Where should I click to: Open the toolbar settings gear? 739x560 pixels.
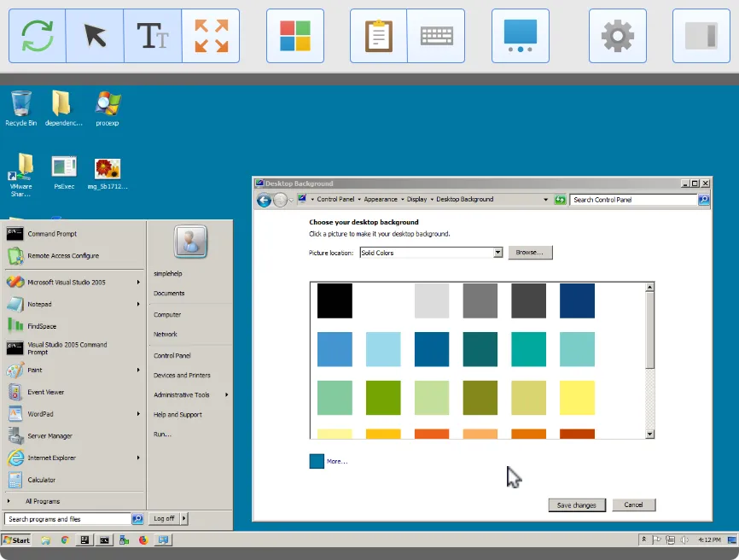click(x=617, y=35)
